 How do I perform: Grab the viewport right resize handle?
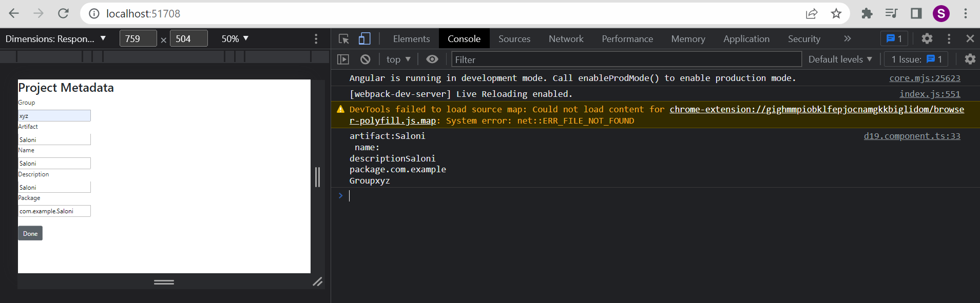(318, 177)
